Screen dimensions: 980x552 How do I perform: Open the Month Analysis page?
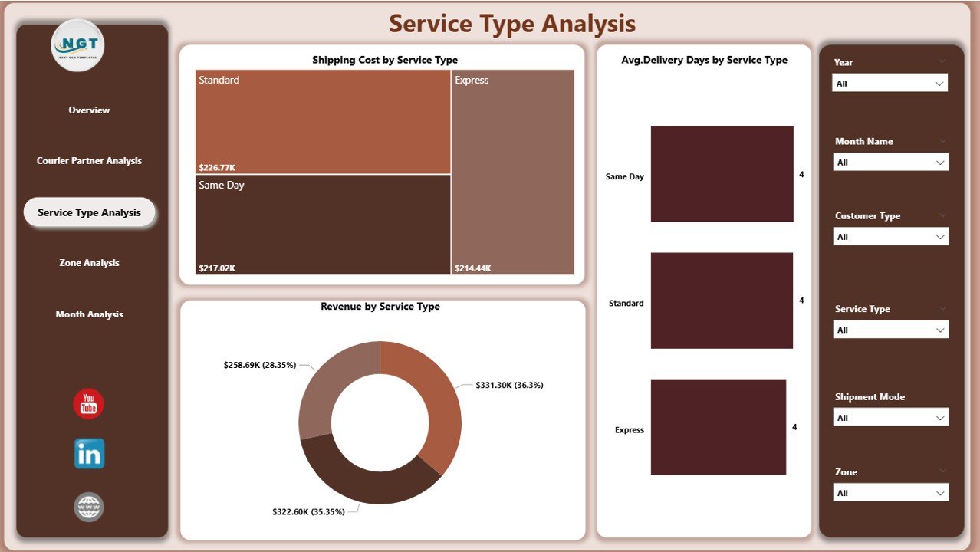pyautogui.click(x=89, y=314)
